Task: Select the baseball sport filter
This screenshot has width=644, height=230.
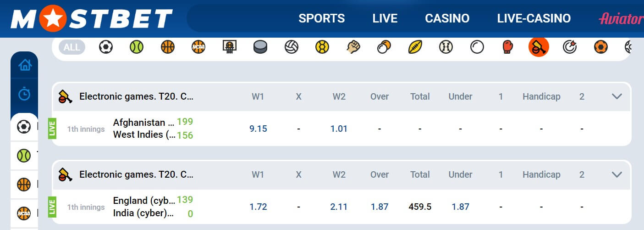Action: pos(446,47)
